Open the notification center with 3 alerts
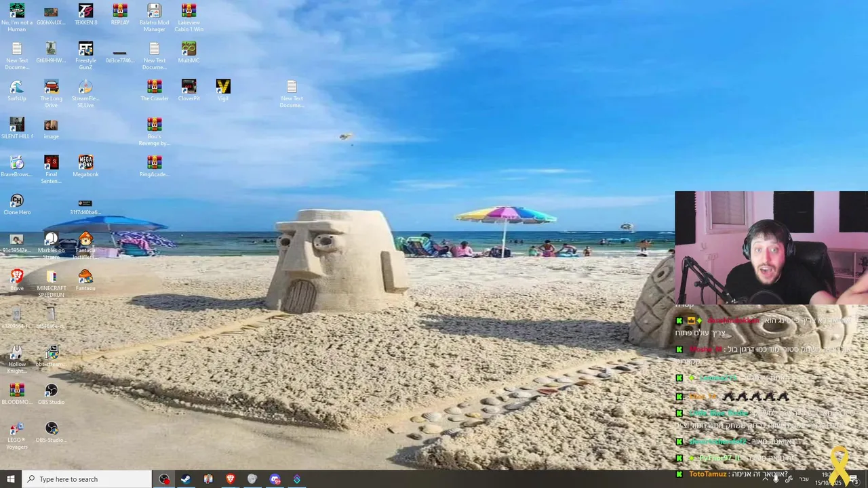 854,479
